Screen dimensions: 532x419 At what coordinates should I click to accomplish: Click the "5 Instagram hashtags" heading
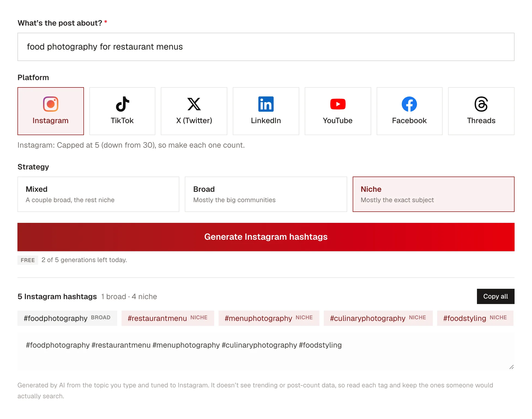pos(57,296)
